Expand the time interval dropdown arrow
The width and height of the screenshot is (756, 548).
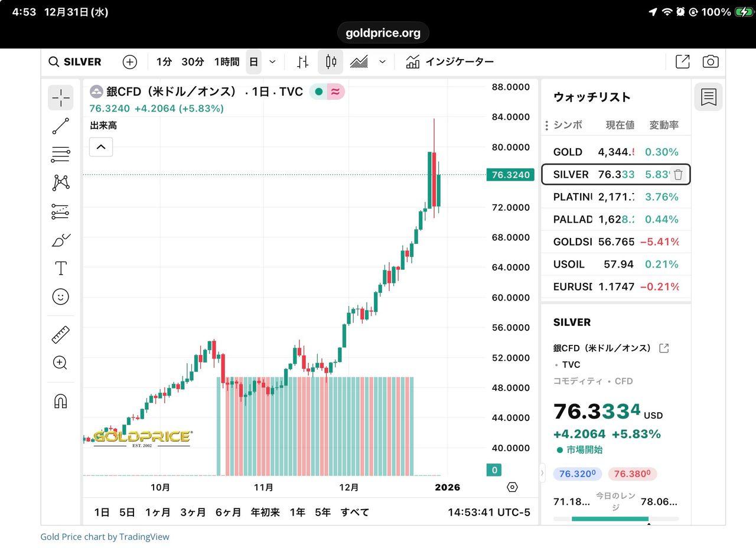click(272, 61)
